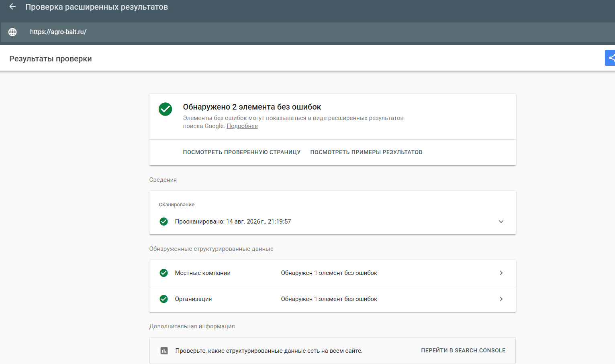Image resolution: width=615 pixels, height=364 pixels.
Task: Click the checkmark icon beside 'Просканировано'
Action: (164, 222)
